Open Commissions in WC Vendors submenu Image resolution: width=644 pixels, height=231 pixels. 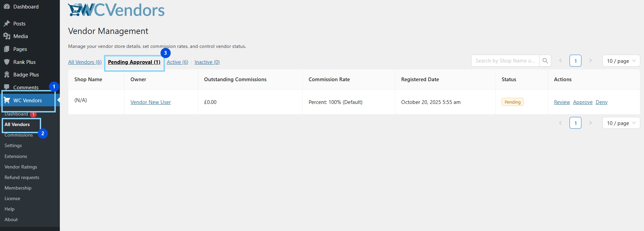pyautogui.click(x=19, y=135)
